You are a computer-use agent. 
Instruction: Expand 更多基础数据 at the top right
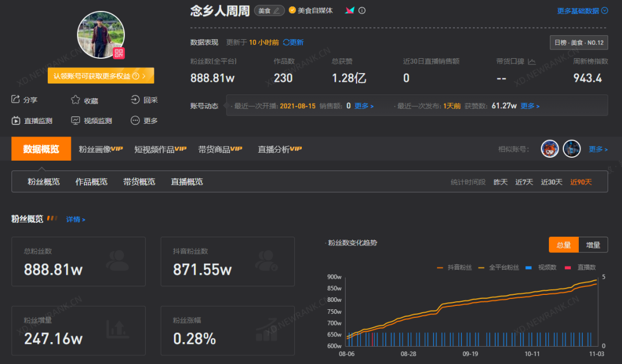tap(582, 10)
